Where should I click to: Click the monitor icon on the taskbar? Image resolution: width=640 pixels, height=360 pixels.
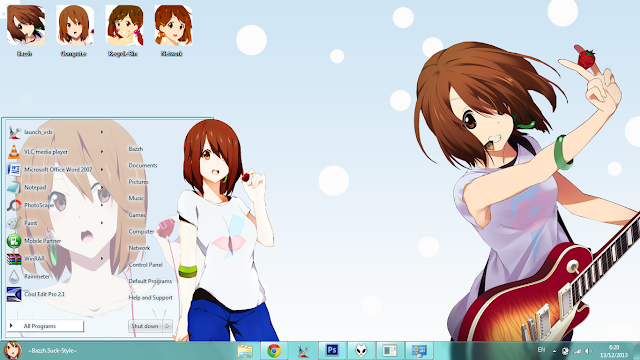[x=419, y=351]
